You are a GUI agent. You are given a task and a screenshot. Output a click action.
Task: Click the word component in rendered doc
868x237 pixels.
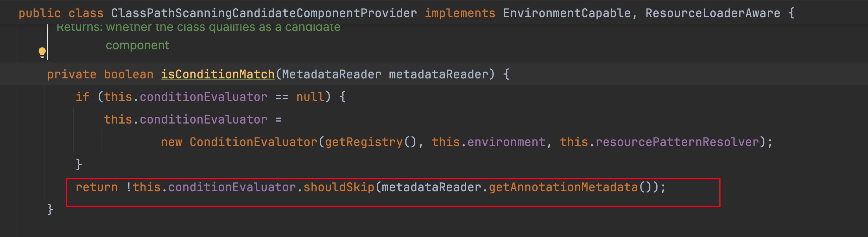point(137,45)
